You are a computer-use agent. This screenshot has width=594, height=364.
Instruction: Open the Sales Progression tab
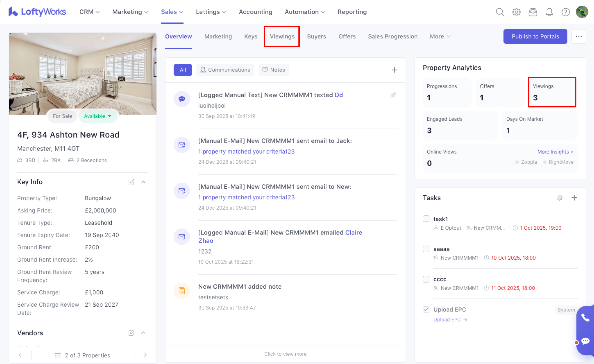pyautogui.click(x=392, y=37)
